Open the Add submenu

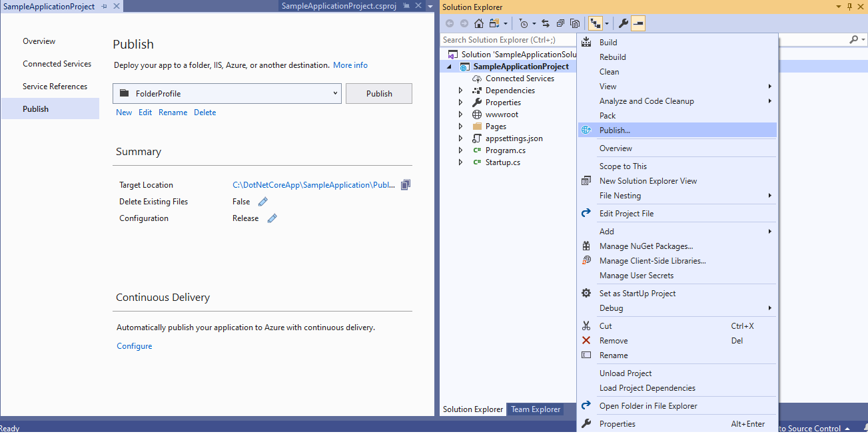[677, 232]
